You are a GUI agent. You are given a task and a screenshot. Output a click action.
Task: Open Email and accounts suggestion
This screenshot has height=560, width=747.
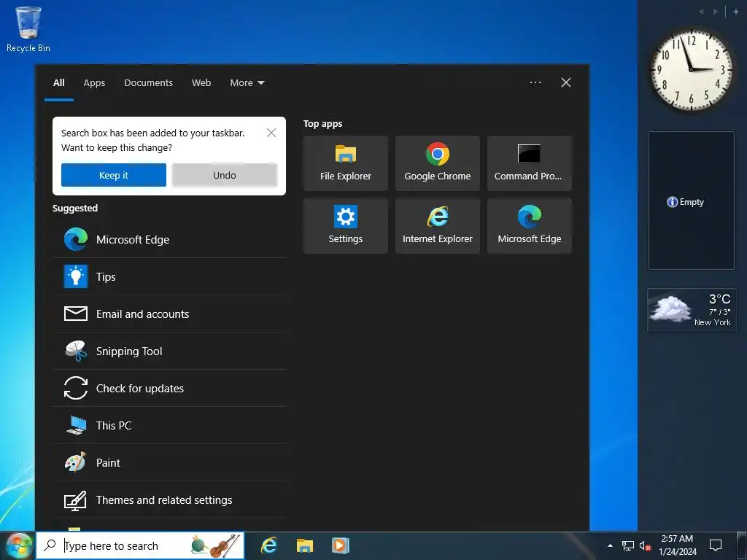pyautogui.click(x=169, y=314)
